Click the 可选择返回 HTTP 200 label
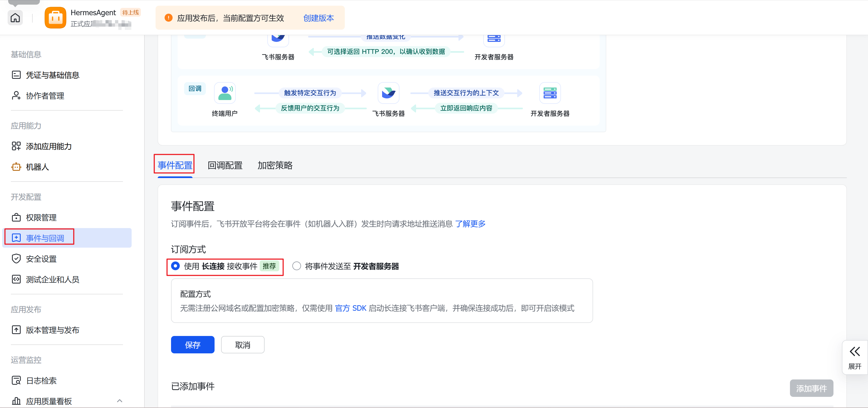Screen dimensions: 868x408 [x=386, y=52]
